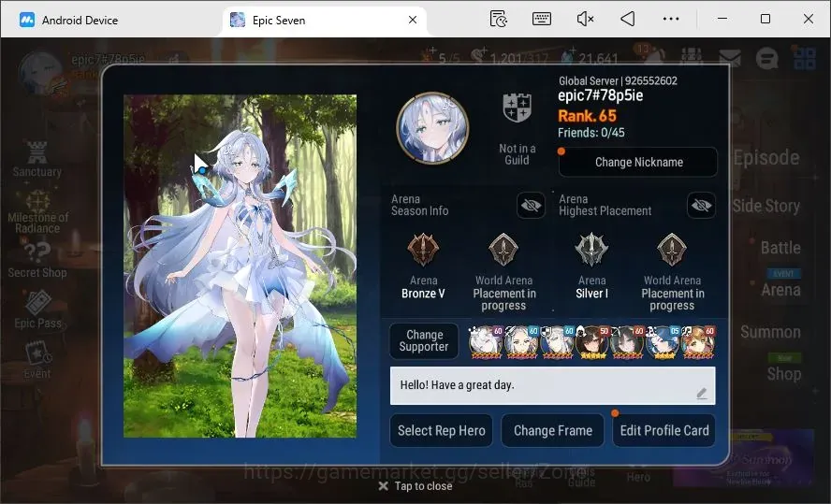The width and height of the screenshot is (831, 504).
Task: Edit the 'Hello! Have a great day.' greeting field
Action: [552, 385]
